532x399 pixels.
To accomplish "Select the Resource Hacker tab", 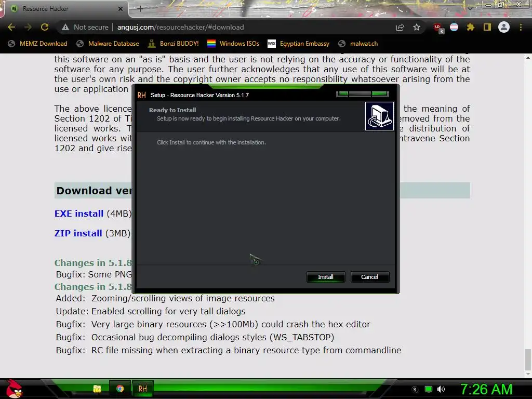I will [x=66, y=9].
